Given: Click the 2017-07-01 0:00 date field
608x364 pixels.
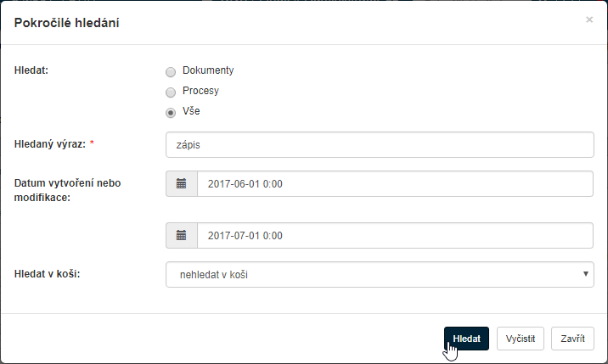Looking at the screenshot, I should (395, 235).
